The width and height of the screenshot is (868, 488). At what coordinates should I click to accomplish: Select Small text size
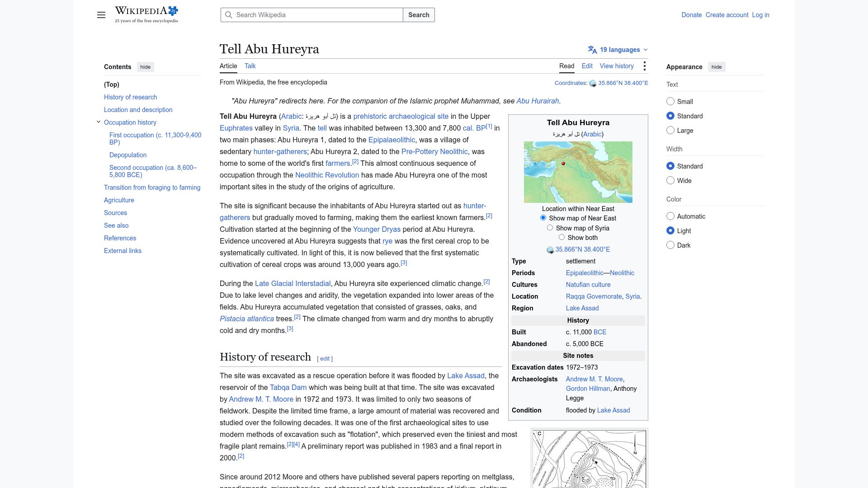pos(670,102)
